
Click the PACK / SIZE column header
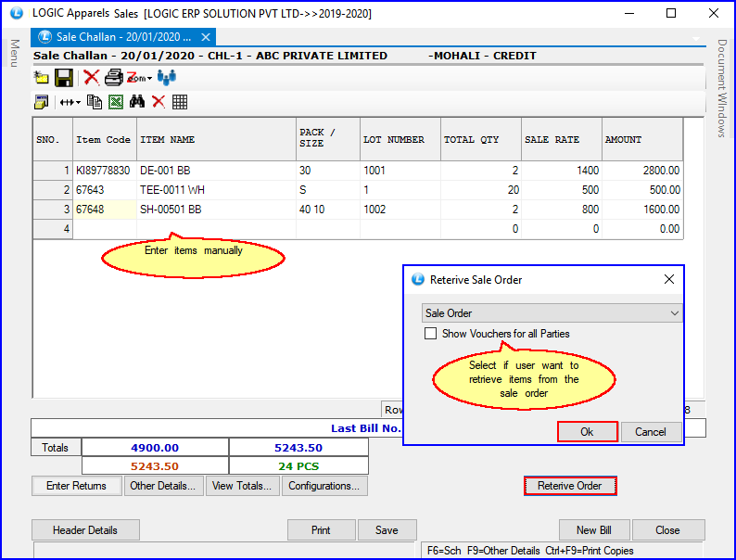tap(328, 139)
